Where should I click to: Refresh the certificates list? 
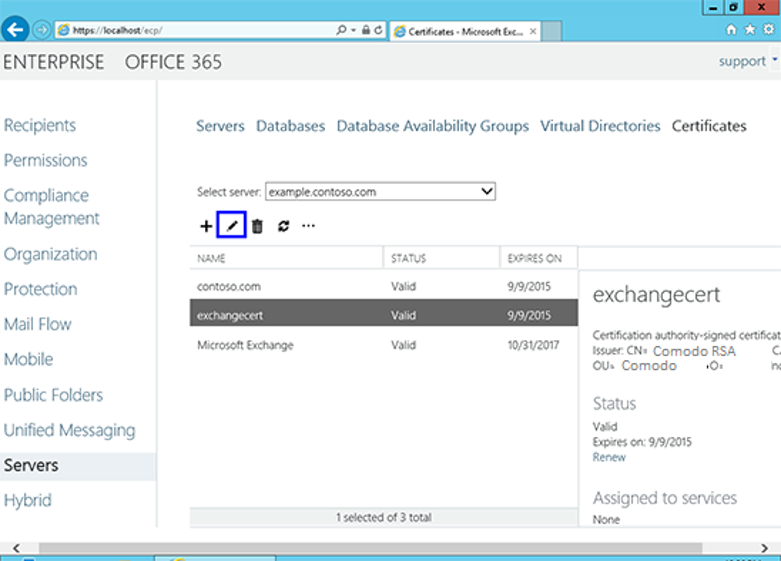coord(283,227)
